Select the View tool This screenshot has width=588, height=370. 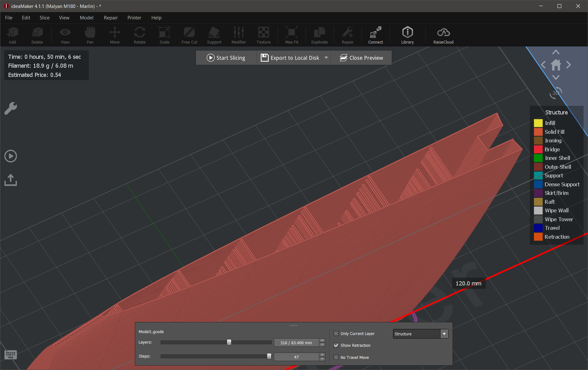[x=65, y=35]
